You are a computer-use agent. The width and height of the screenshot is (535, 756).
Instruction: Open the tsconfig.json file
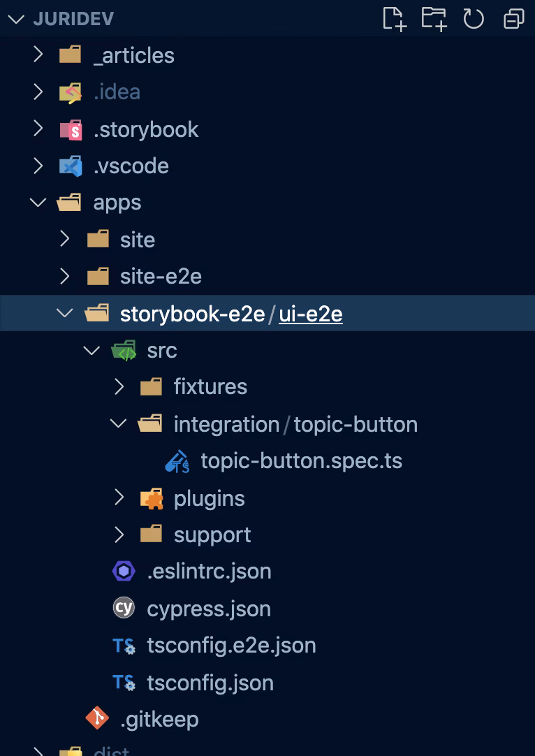[210, 683]
